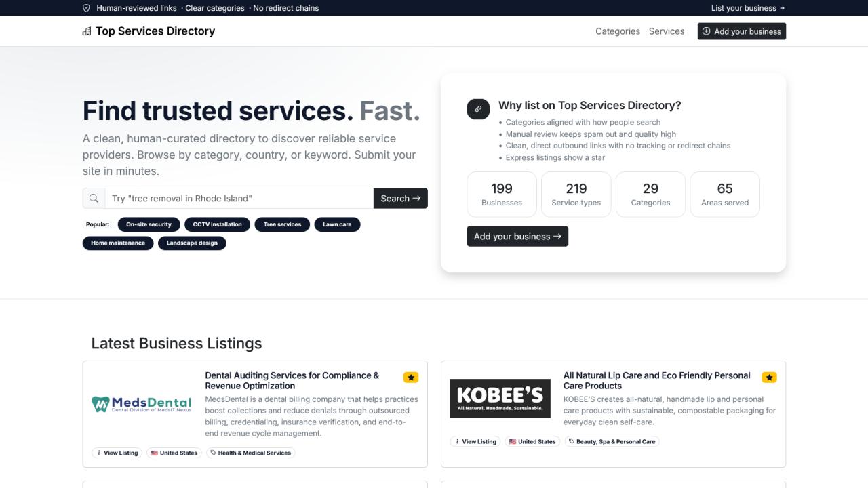Click the magnifier icon in search bar
This screenshot has width=868, height=488.
(94, 199)
